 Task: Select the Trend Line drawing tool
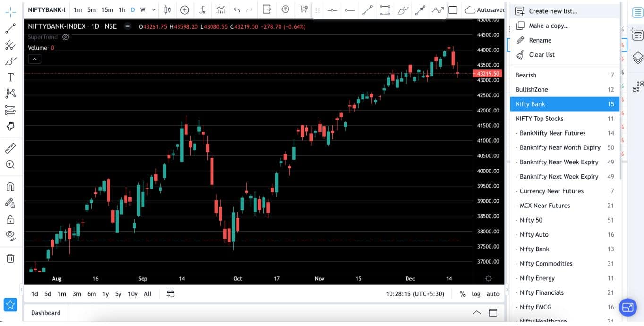point(10,28)
